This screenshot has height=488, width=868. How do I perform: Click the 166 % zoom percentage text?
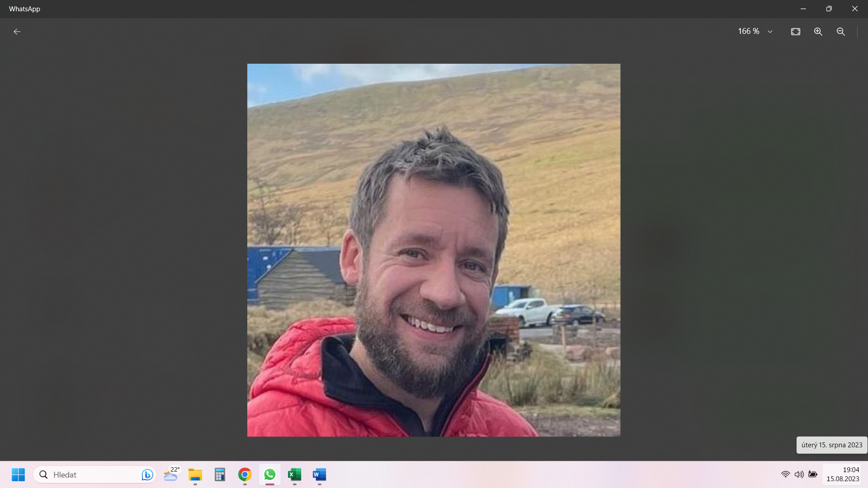tap(748, 32)
